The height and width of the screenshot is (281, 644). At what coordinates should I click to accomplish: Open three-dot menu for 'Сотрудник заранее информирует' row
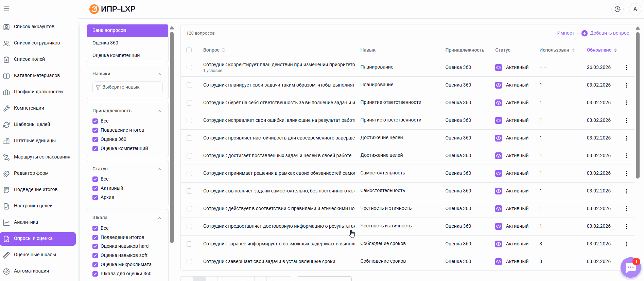pyautogui.click(x=627, y=244)
